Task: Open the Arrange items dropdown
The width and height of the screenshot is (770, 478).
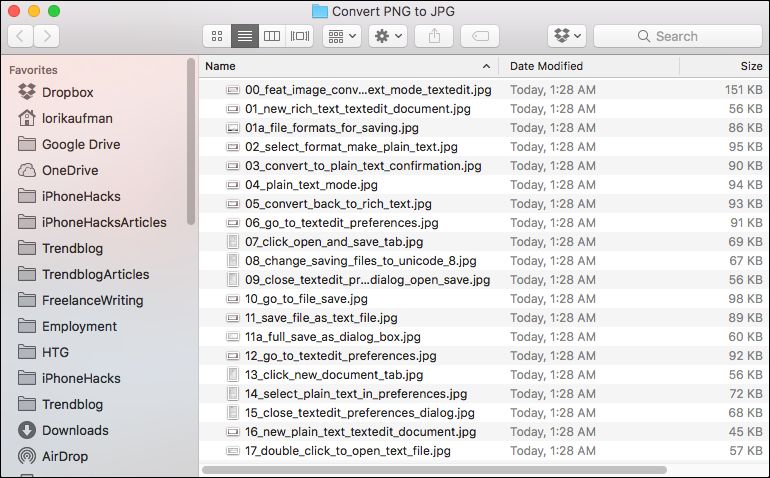Action: point(341,36)
